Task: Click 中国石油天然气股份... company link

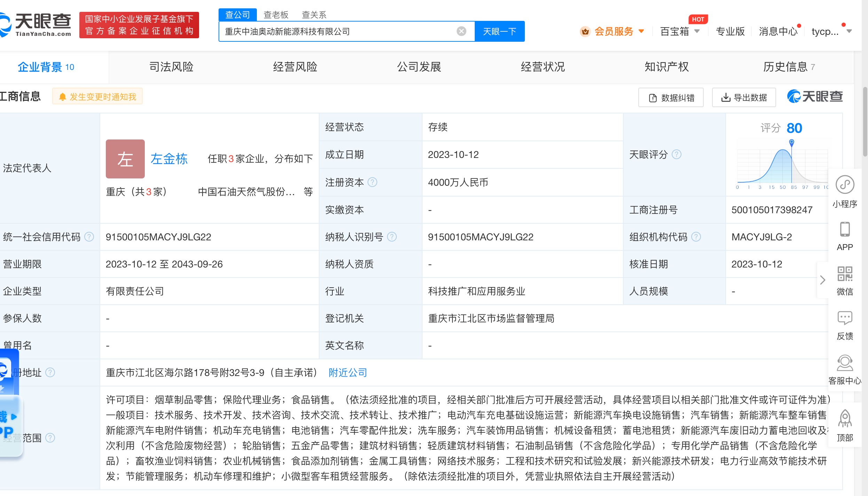Action: (246, 192)
